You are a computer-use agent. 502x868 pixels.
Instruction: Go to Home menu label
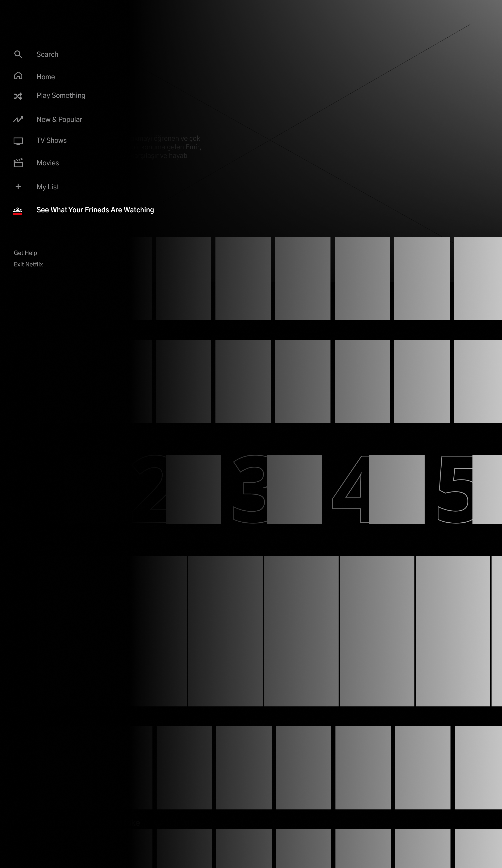[45, 77]
